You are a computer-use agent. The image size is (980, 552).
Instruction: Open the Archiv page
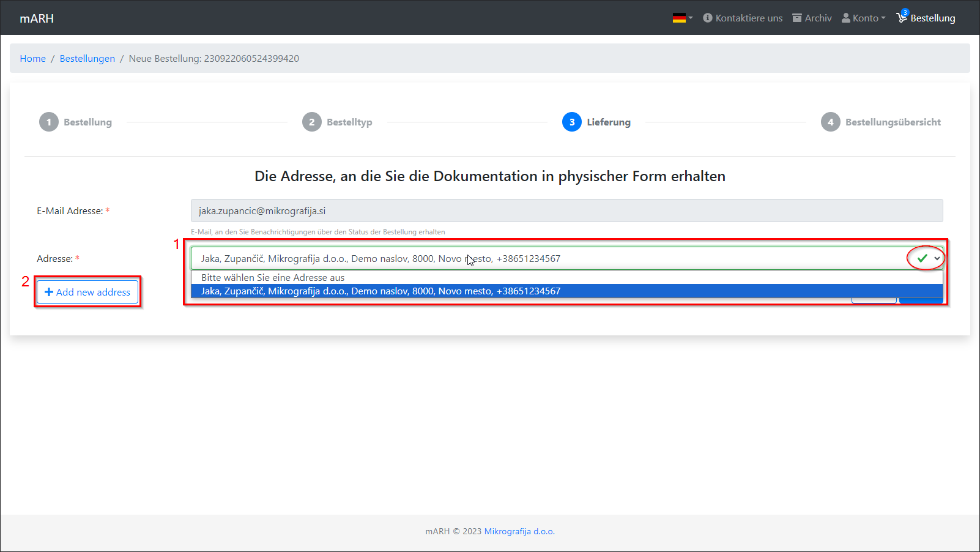click(x=812, y=18)
